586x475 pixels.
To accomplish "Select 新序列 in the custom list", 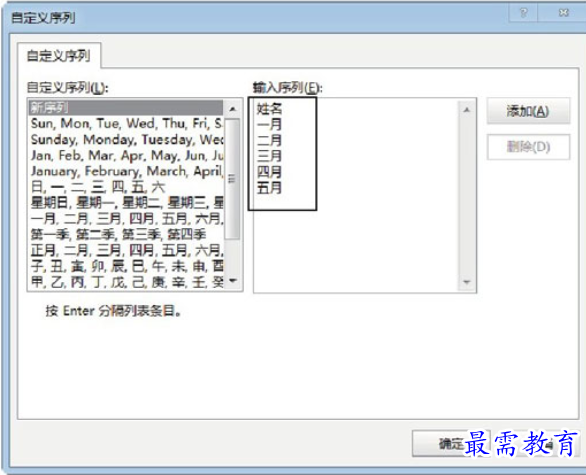I will [x=126, y=108].
